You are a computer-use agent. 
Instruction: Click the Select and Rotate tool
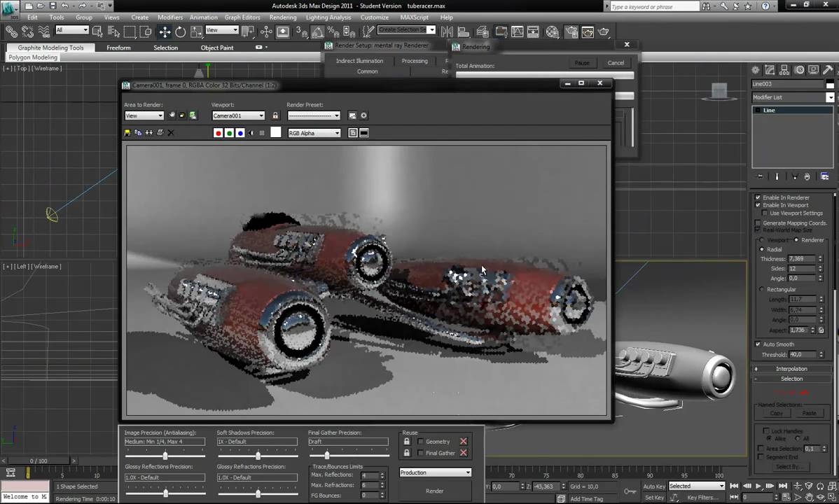point(181,31)
